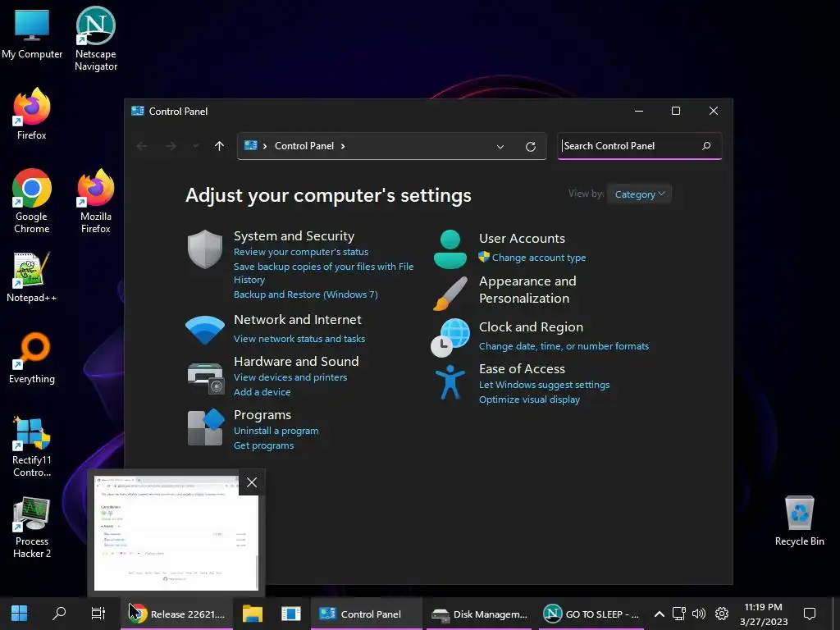Click the Network and Internet Wi-Fi icon
Image resolution: width=840 pixels, height=630 pixels.
204,330
